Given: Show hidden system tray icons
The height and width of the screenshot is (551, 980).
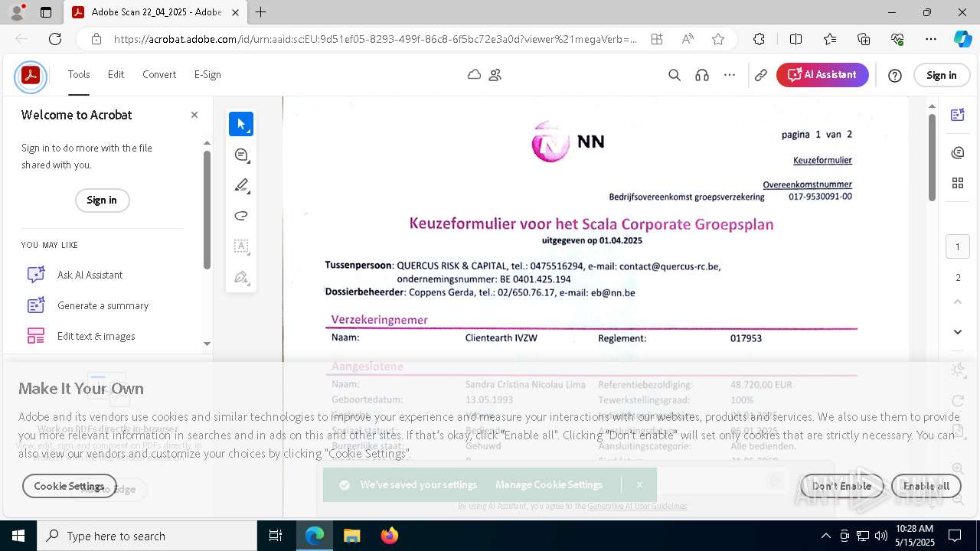Looking at the screenshot, I should coord(825,536).
